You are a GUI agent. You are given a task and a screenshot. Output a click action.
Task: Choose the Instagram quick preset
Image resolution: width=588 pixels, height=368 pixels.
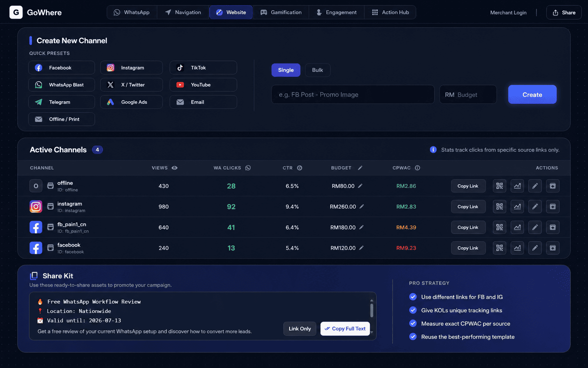[x=131, y=68]
